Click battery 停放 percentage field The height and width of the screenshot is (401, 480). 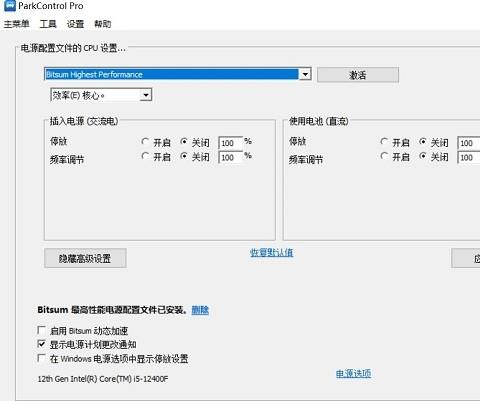[469, 143]
